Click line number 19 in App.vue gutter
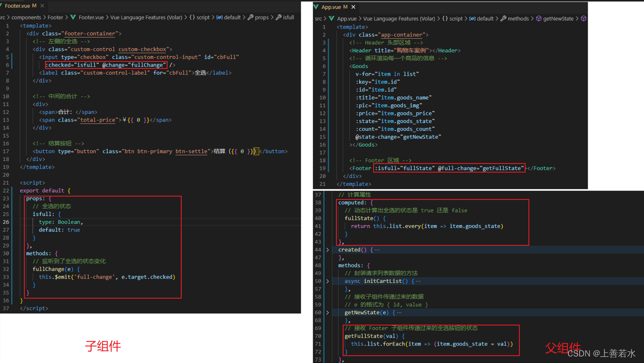Screen dimensions: 644x363 point(322,168)
